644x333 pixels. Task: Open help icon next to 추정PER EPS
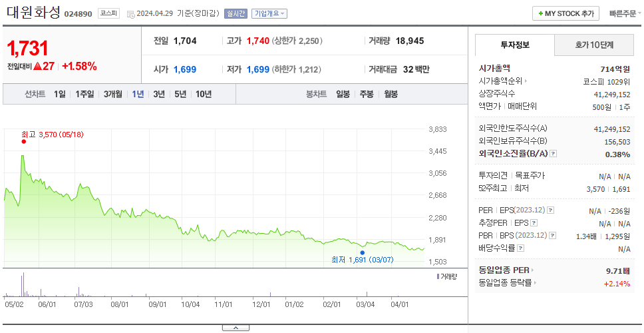tap(534, 223)
